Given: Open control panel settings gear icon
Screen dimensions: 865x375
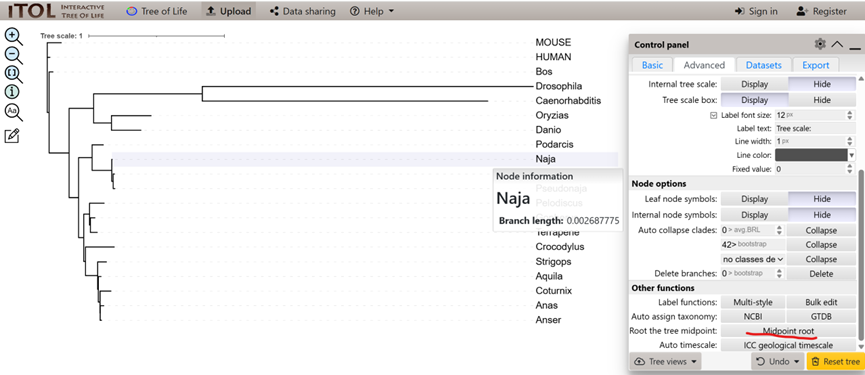Looking at the screenshot, I should click(x=820, y=44).
